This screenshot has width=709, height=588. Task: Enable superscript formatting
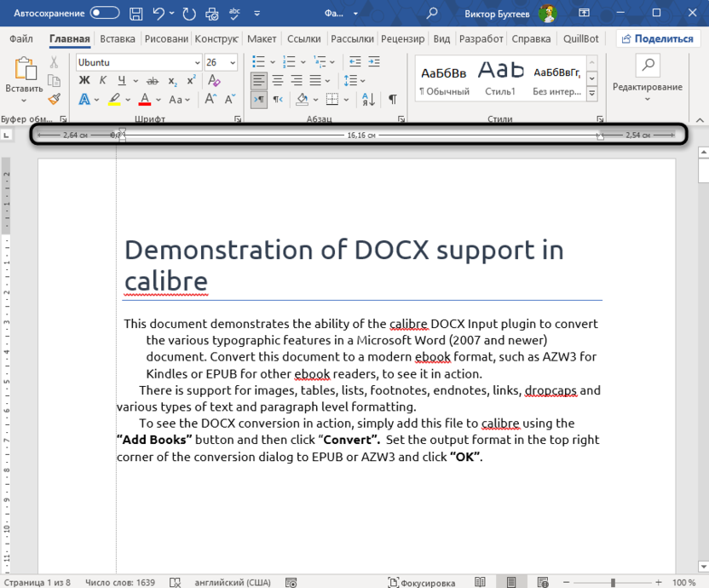(190, 79)
